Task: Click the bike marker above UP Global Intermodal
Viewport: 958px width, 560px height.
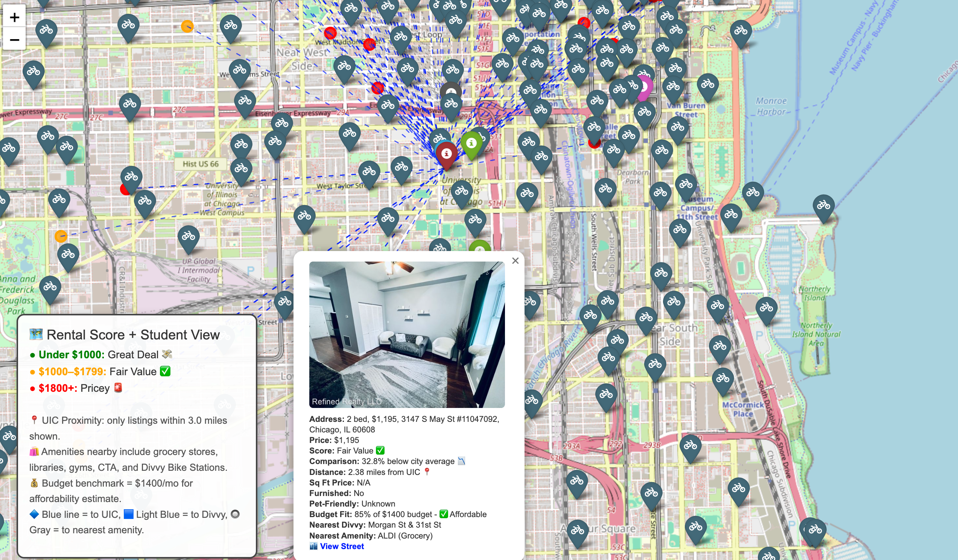Action: [x=189, y=237]
